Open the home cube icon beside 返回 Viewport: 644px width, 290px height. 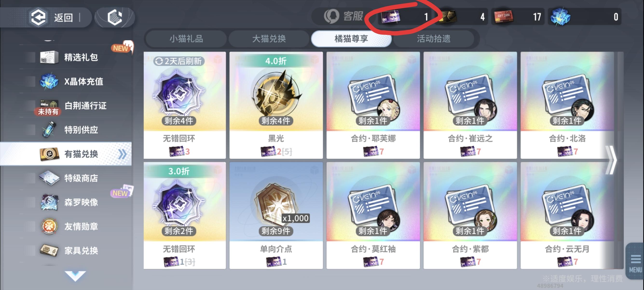(115, 17)
